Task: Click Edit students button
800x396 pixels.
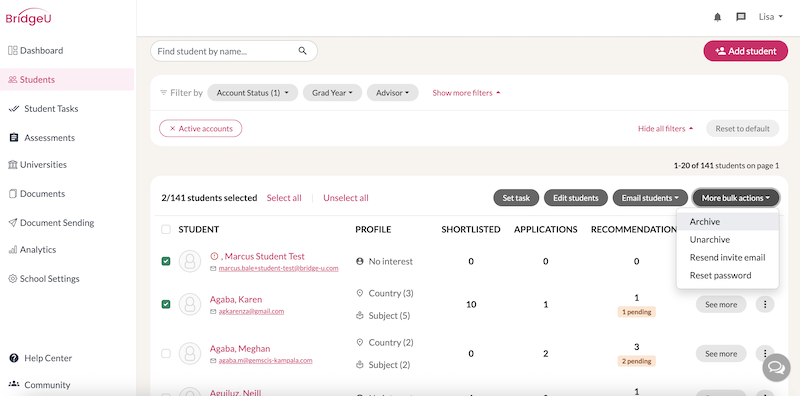Action: click(x=576, y=198)
